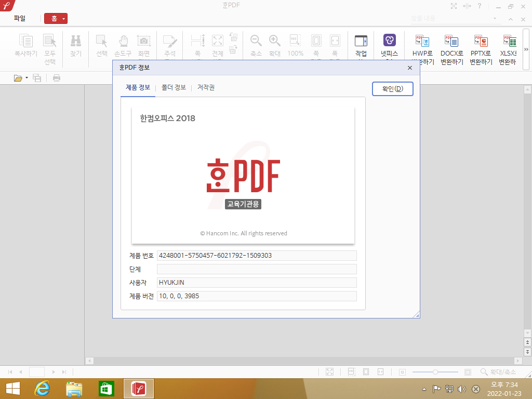Viewport: 532px width, 399px height.
Task: Open the 넷피스 Netffice icon
Action: [x=390, y=40]
